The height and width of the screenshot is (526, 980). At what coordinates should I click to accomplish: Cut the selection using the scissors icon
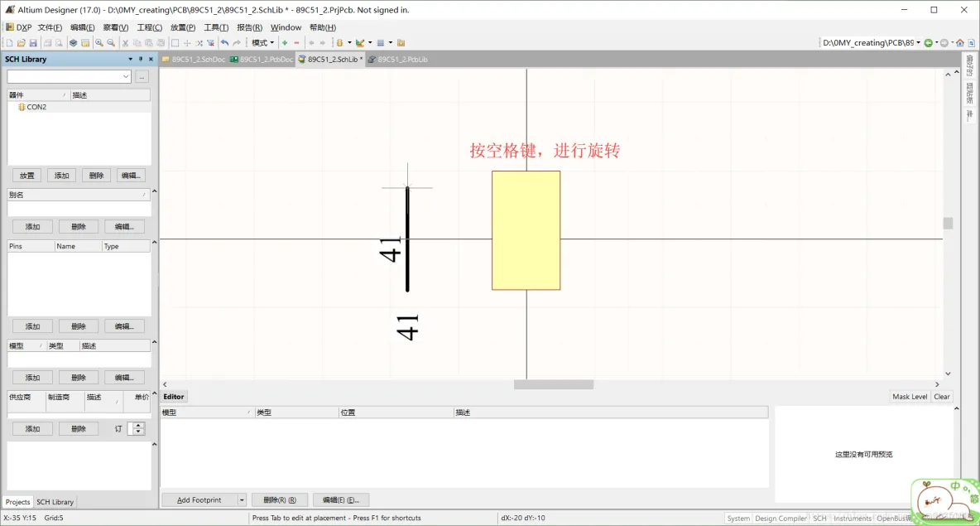[x=125, y=43]
